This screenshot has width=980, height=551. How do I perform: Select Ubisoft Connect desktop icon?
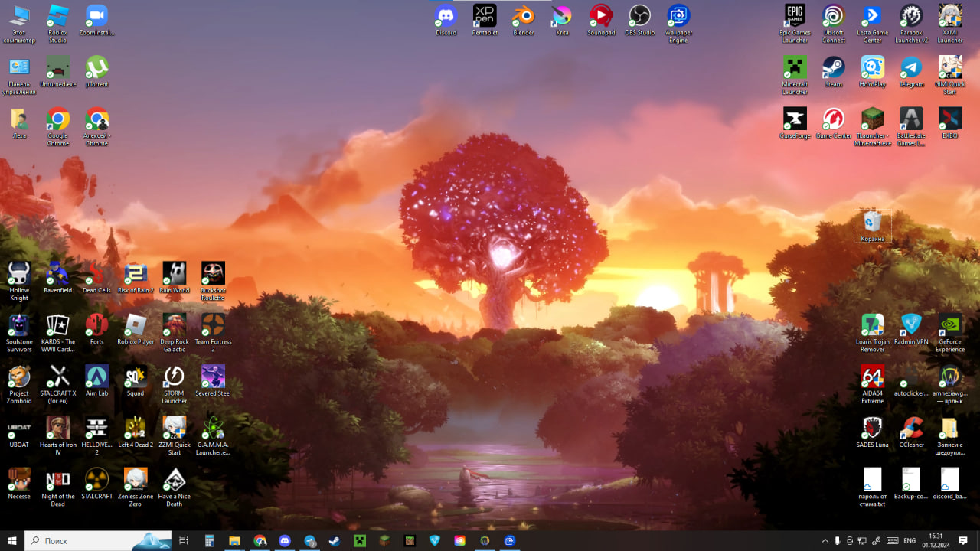coord(834,24)
